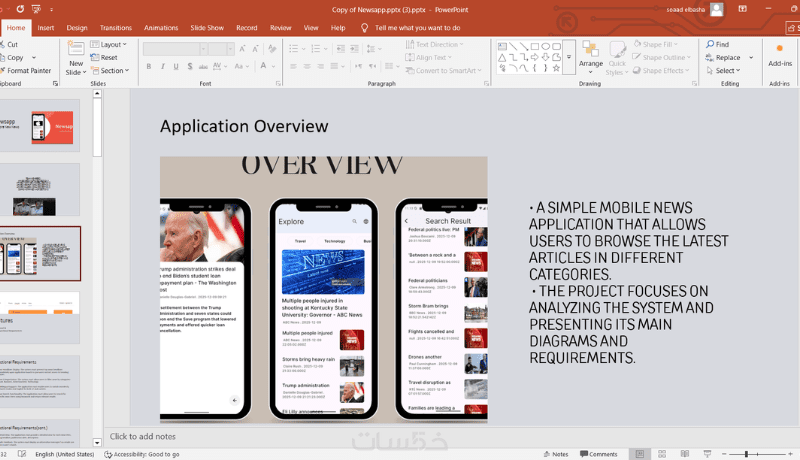Image resolution: width=800 pixels, height=460 pixels.
Task: Open Comments pane from status bar
Action: tap(598, 454)
